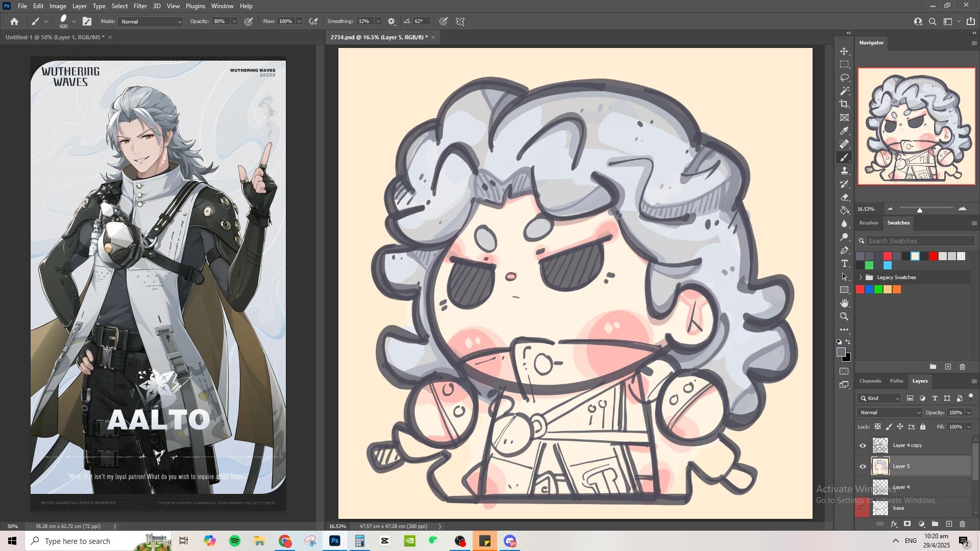Toggle layer filtering switch on or off
The width and height of the screenshot is (980, 551).
point(971,397)
